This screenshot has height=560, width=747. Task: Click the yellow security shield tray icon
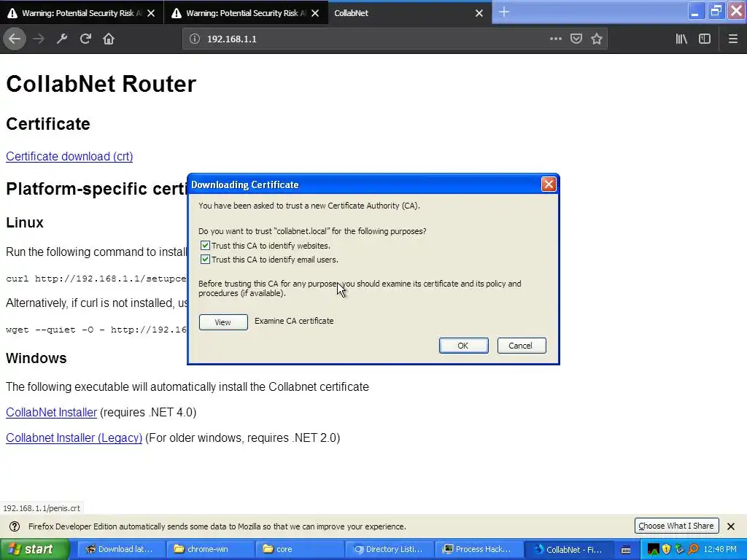tap(666, 550)
